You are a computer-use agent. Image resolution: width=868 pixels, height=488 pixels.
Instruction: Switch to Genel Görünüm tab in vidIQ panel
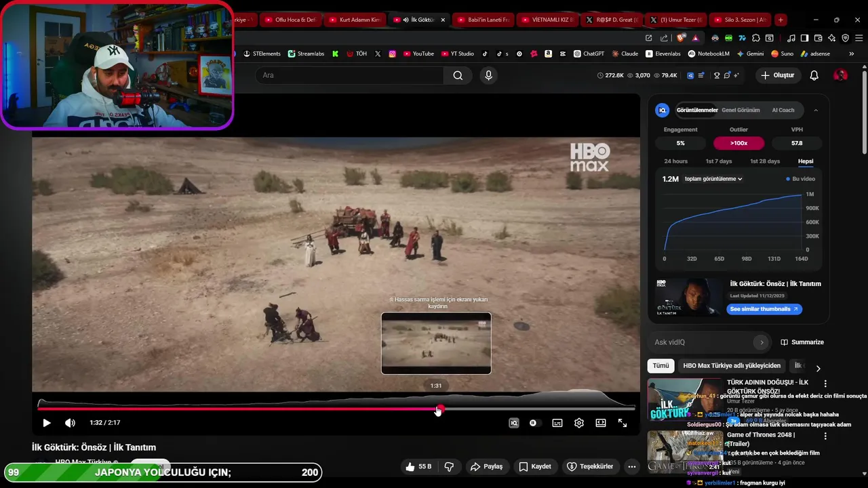pyautogui.click(x=741, y=110)
